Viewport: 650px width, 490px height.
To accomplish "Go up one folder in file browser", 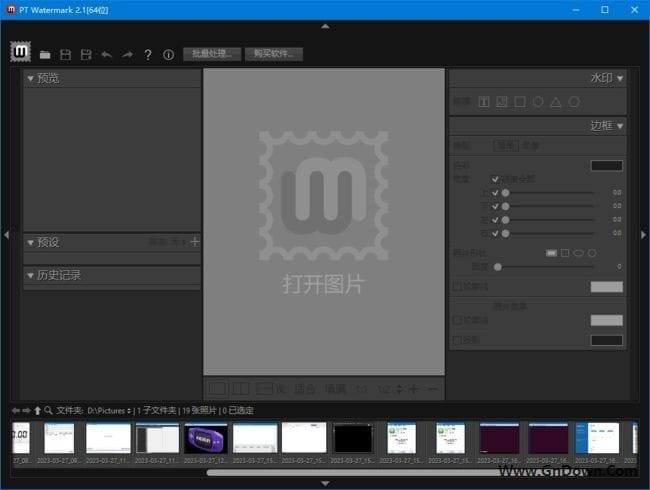I will 38,410.
